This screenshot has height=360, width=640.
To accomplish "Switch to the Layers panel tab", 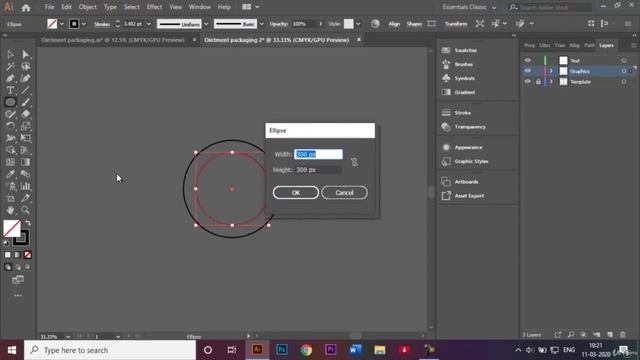I will (x=607, y=45).
